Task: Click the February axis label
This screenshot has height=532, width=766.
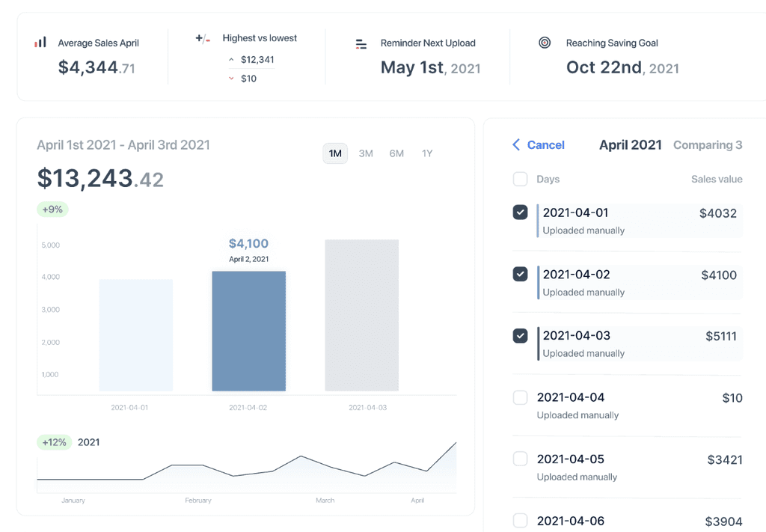Action: point(197,501)
